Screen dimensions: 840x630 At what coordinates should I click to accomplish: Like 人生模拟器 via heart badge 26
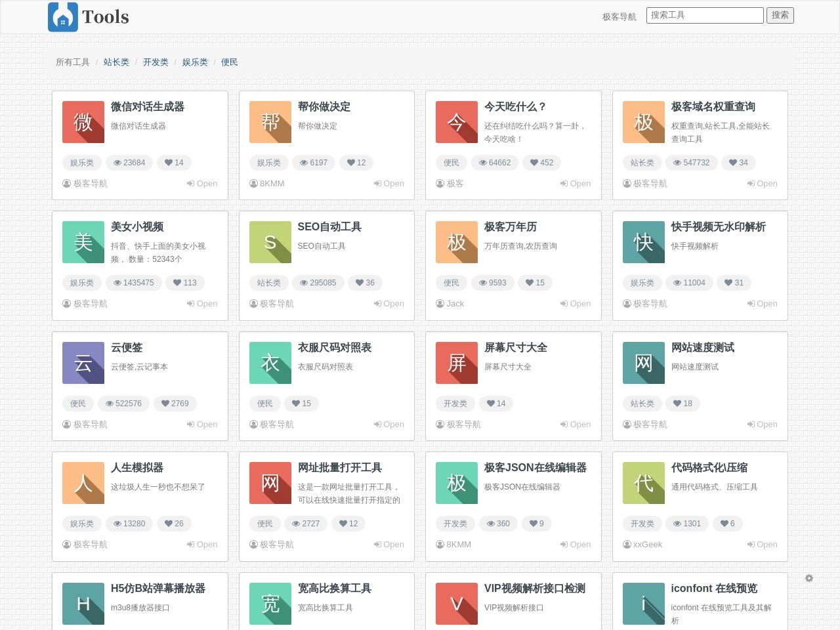point(174,524)
